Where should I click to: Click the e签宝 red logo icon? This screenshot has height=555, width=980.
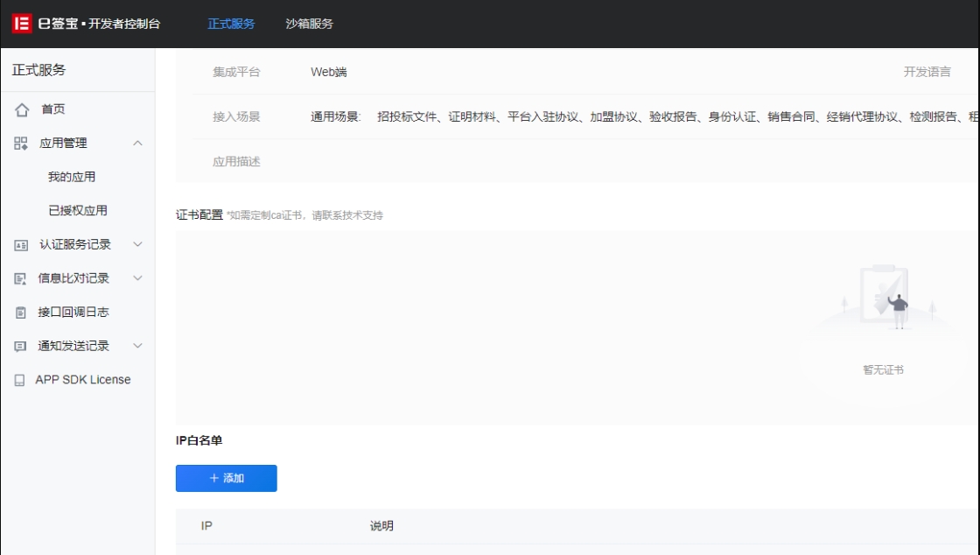(x=22, y=24)
